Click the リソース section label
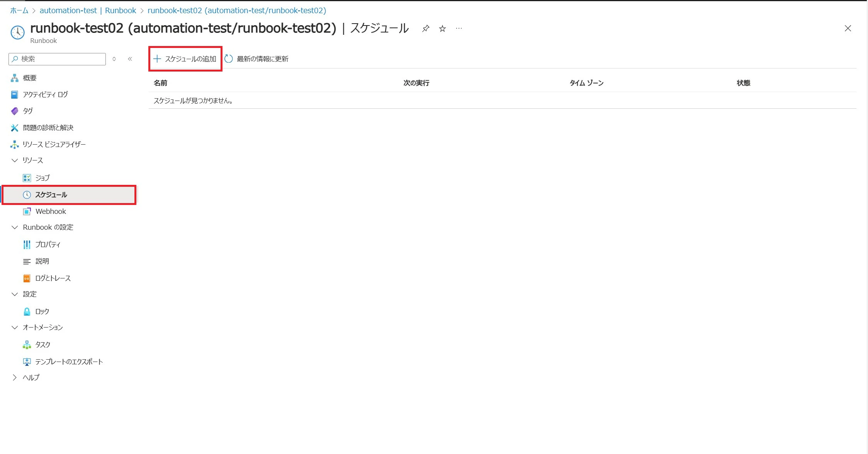The width and height of the screenshot is (868, 454). pyautogui.click(x=33, y=160)
